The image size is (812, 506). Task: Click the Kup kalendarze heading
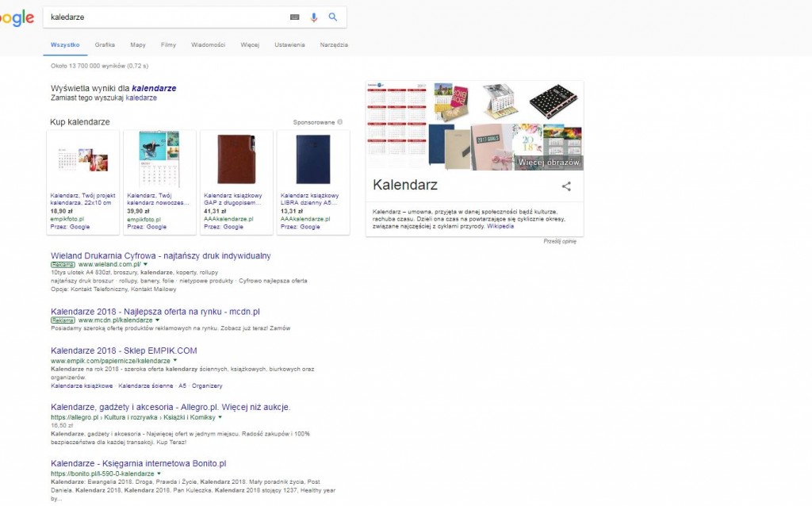point(80,122)
